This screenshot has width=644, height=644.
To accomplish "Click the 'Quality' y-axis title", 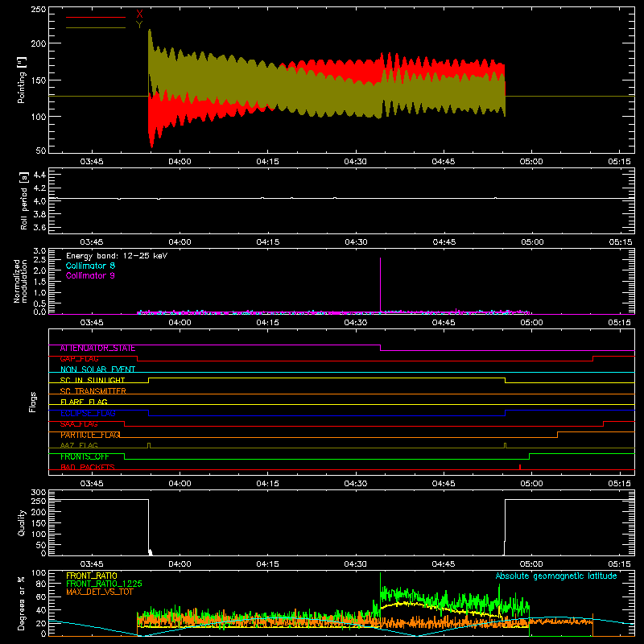I will (22, 522).
